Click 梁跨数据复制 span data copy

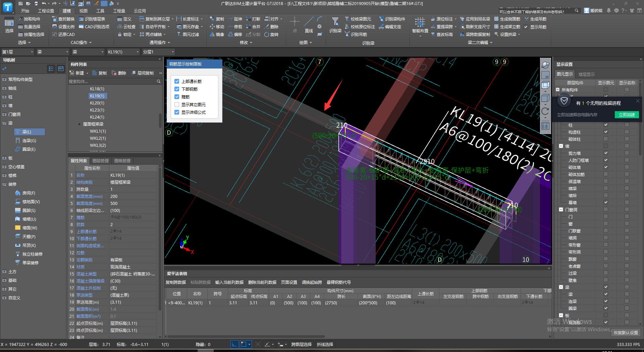tap(475, 35)
